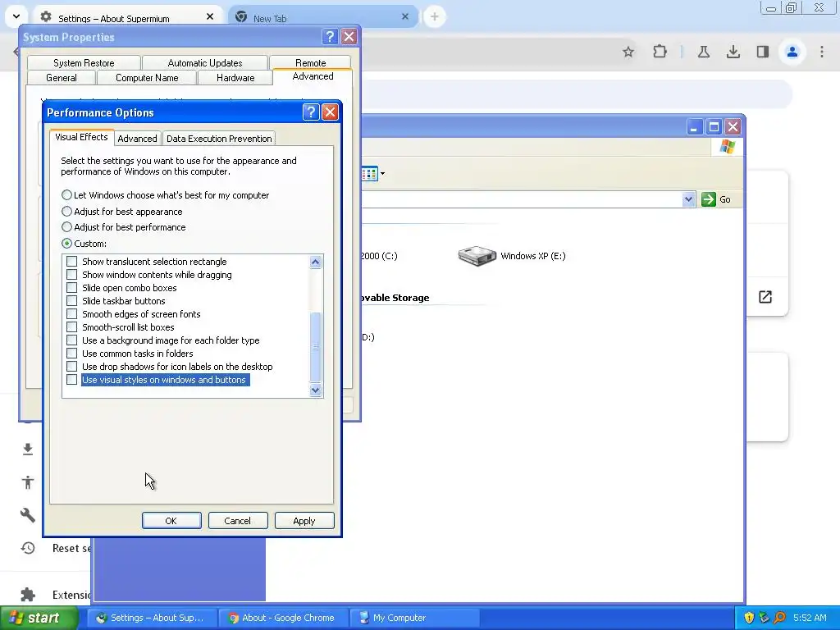Switch to the Remote tab
The height and width of the screenshot is (630, 840).
coord(311,62)
